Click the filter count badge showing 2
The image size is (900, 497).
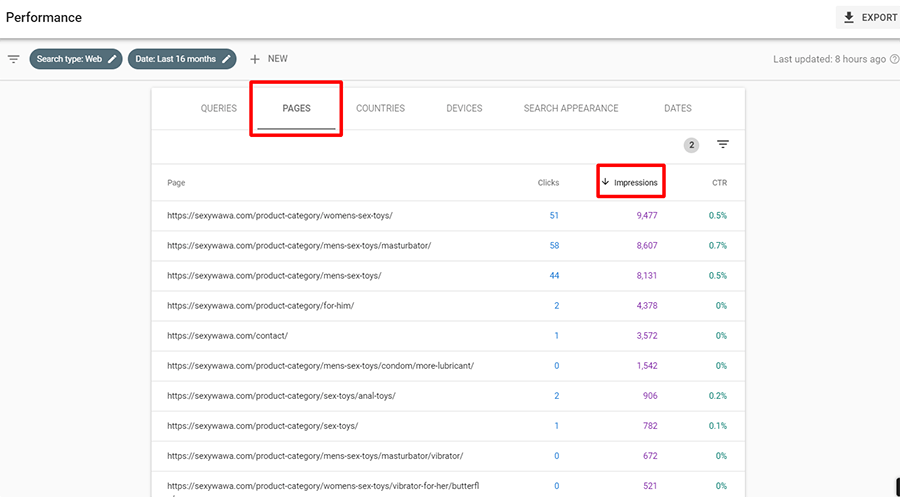tap(692, 145)
